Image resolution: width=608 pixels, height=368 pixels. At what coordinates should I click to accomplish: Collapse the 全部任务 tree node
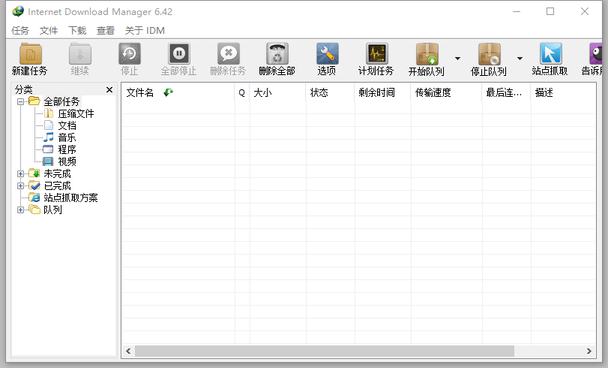tap(21, 102)
